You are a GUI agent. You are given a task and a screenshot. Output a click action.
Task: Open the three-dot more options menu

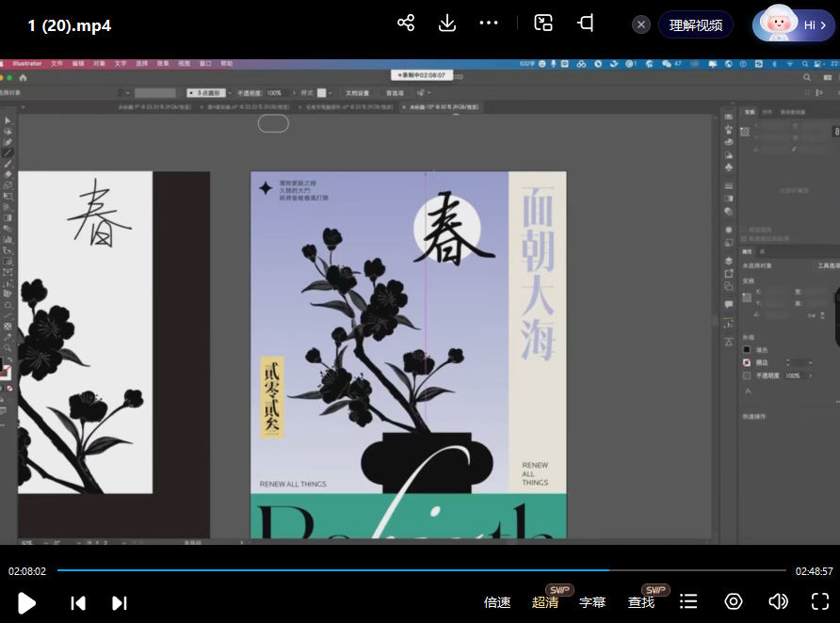[489, 24]
